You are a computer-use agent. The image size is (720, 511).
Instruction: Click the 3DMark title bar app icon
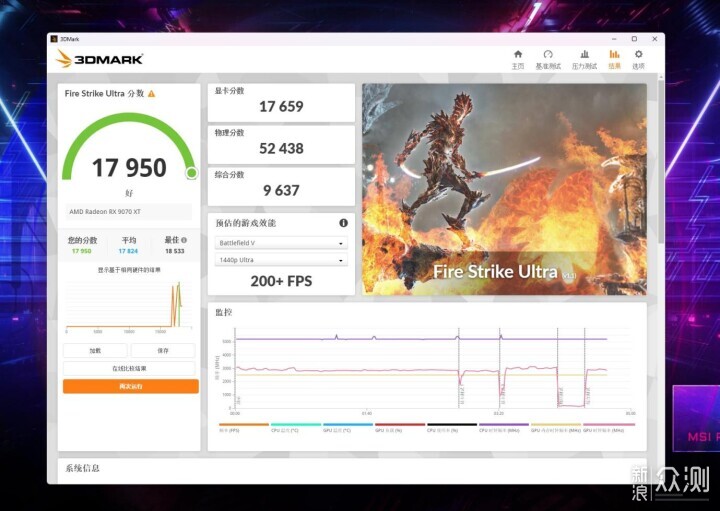pos(54,39)
